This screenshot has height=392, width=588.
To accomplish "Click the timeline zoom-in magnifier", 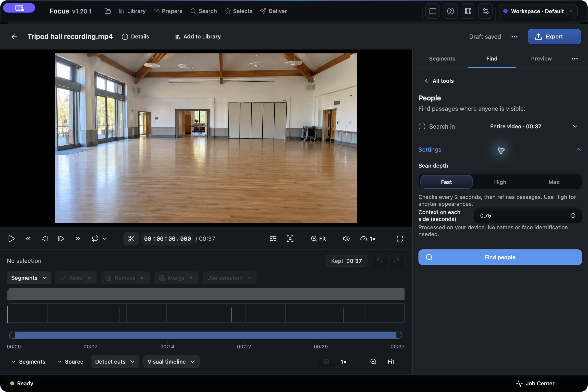I will pyautogui.click(x=373, y=362).
